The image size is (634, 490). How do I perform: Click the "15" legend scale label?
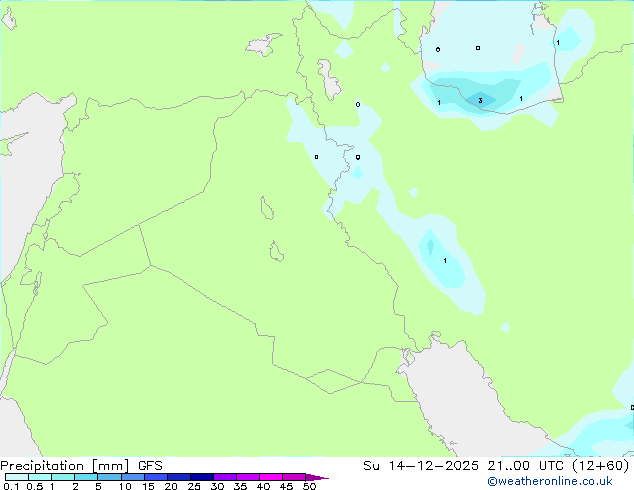(x=148, y=486)
